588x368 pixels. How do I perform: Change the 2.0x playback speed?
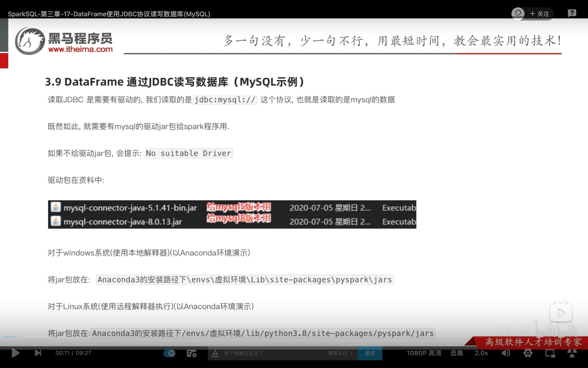pyautogui.click(x=481, y=353)
